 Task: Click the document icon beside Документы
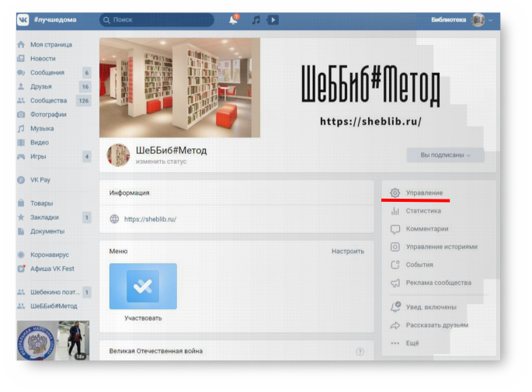pos(21,231)
